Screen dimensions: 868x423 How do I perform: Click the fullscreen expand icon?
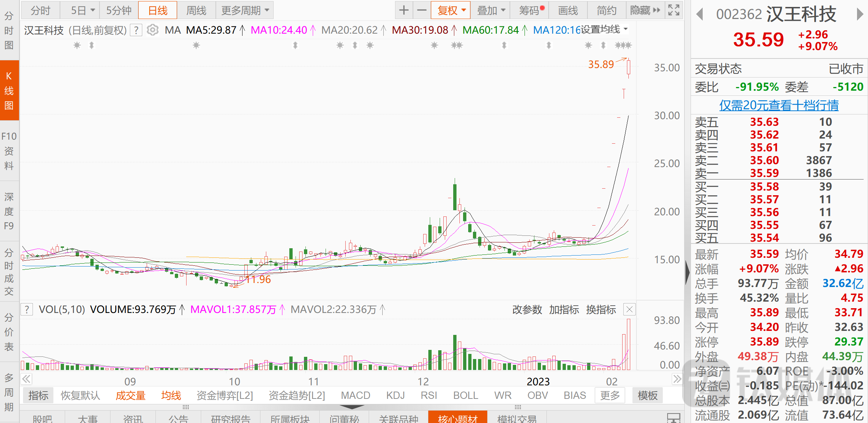pyautogui.click(x=674, y=10)
